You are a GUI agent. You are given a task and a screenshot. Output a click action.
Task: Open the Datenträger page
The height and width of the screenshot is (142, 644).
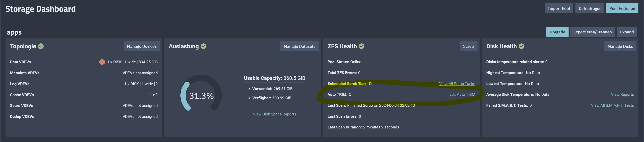click(x=590, y=8)
